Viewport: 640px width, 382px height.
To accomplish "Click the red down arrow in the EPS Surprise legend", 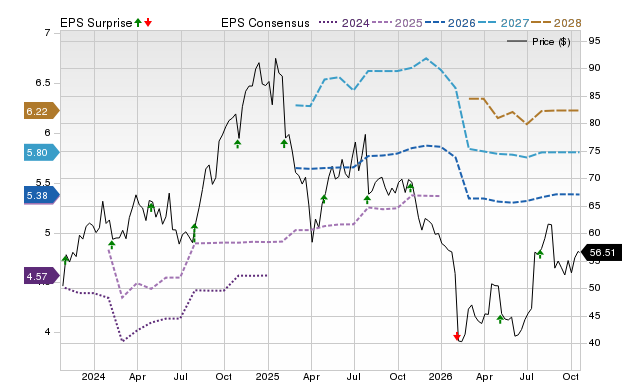I will point(148,22).
